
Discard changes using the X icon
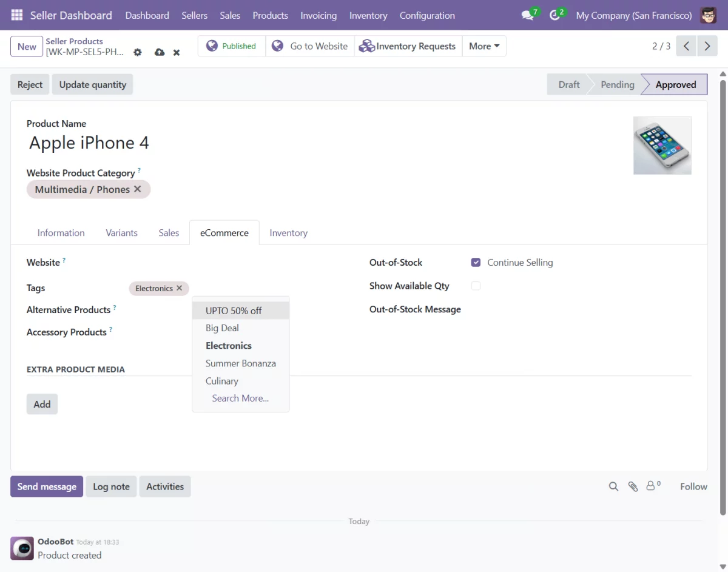coord(177,53)
